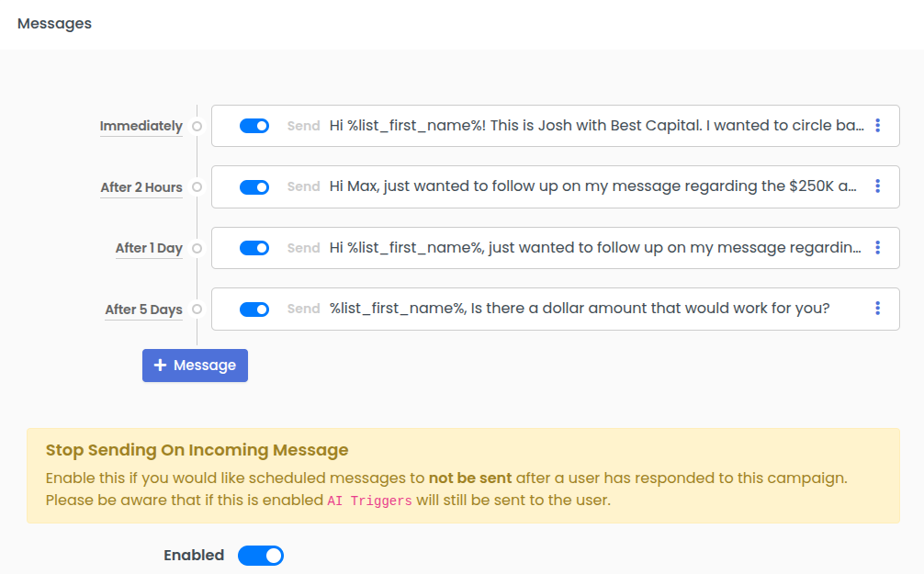Image resolution: width=924 pixels, height=574 pixels.
Task: Click the timeline circle beside After 1 Day
Action: point(197,248)
